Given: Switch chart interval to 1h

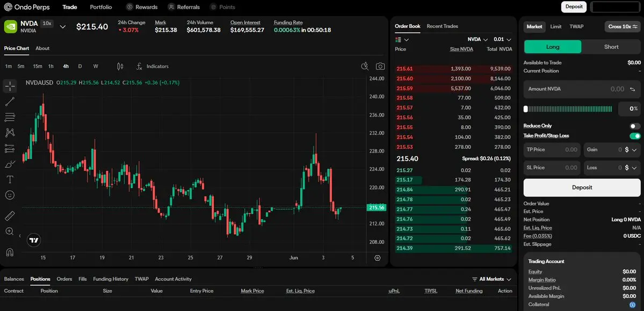Looking at the screenshot, I should pyautogui.click(x=51, y=66).
